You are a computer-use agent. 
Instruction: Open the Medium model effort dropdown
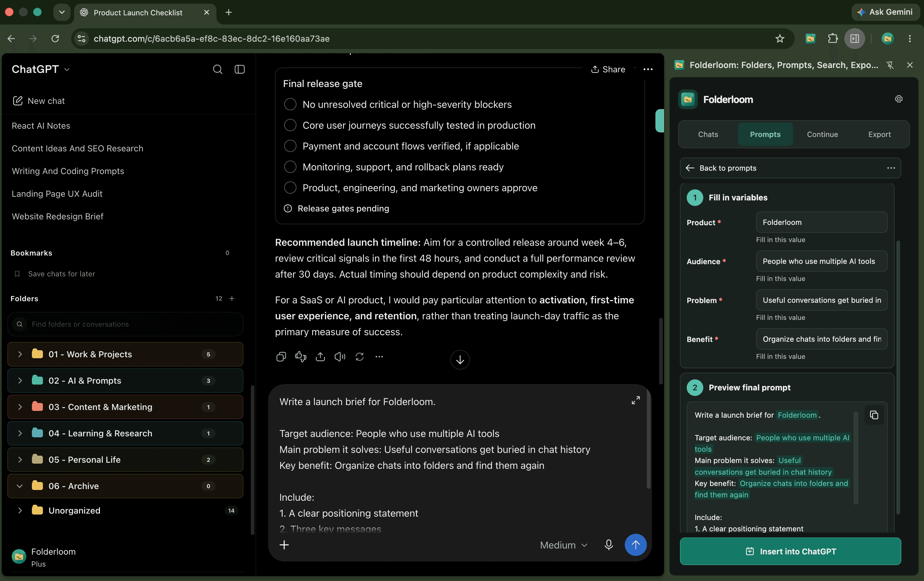563,545
